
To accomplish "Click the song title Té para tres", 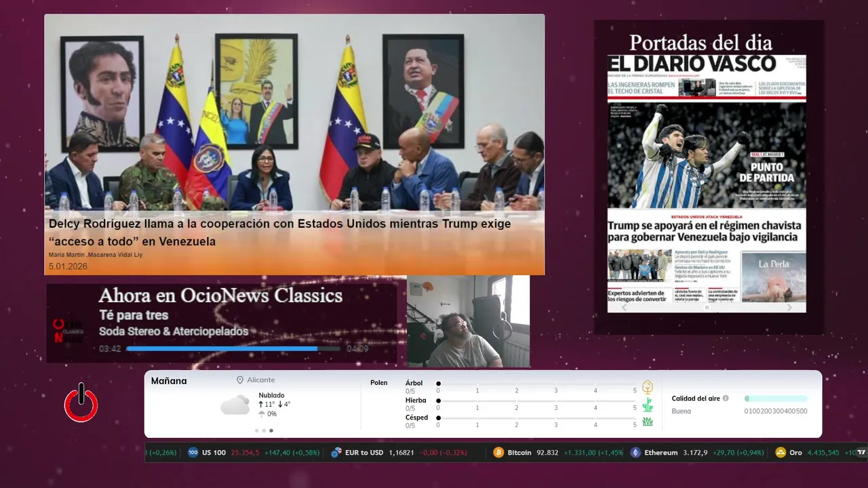I will pos(134,315).
